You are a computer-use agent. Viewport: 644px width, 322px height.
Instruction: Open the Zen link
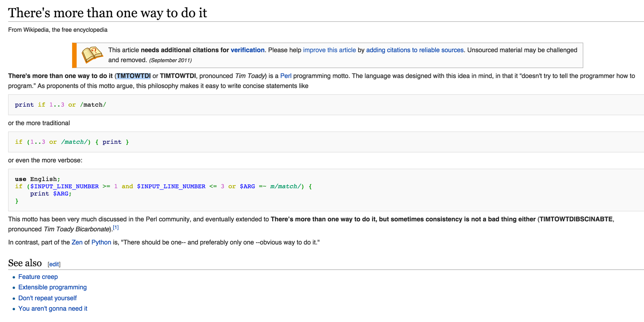point(77,242)
